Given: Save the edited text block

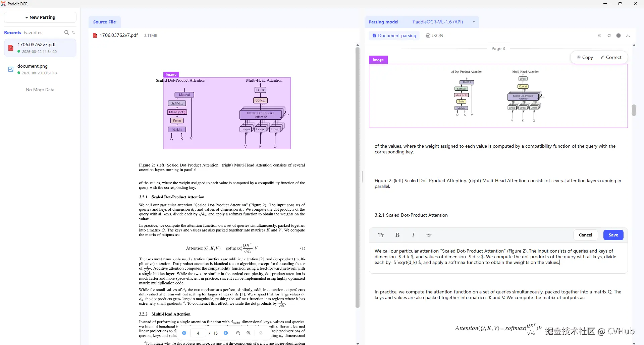Looking at the screenshot, I should pyautogui.click(x=613, y=235).
